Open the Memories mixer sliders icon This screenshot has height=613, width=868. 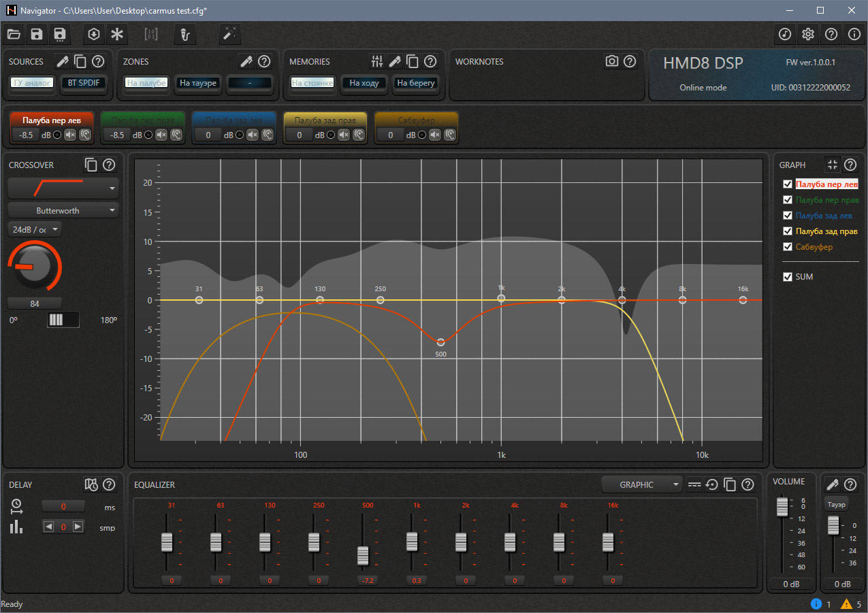377,61
